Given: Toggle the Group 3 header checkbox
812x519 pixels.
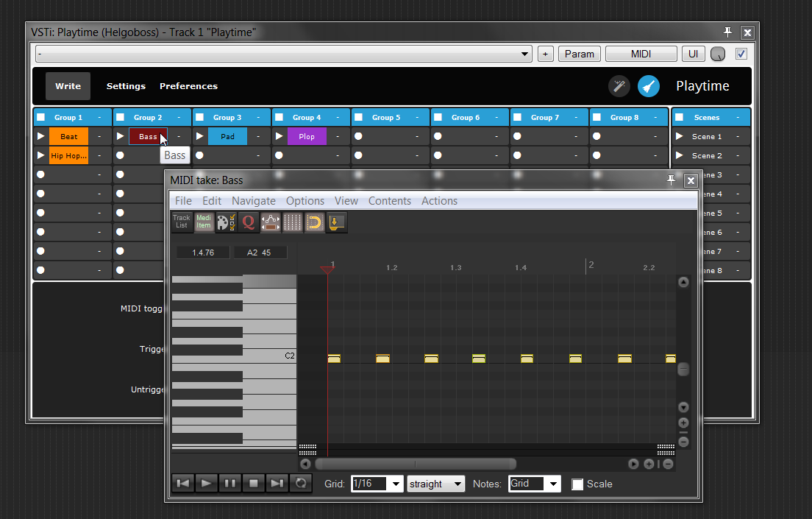Looking at the screenshot, I should click(x=199, y=117).
